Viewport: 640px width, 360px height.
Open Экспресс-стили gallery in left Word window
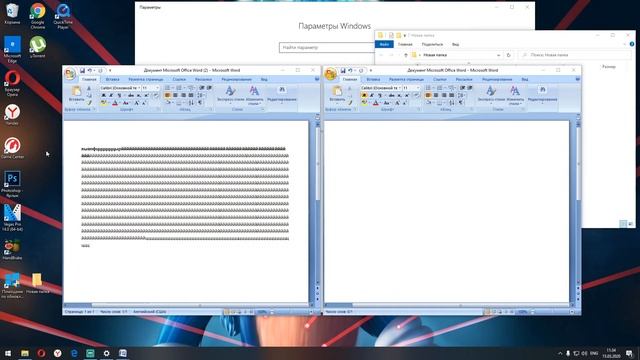[x=231, y=94]
